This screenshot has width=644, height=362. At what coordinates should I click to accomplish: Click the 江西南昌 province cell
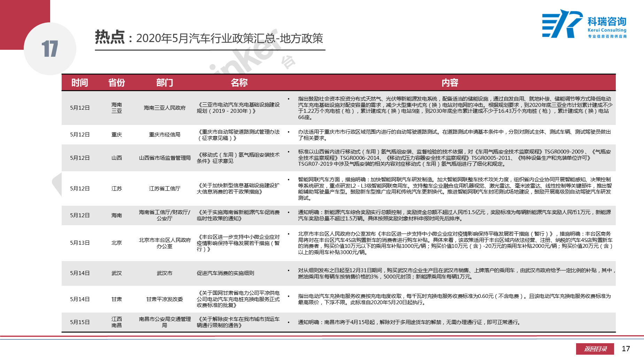click(x=117, y=322)
